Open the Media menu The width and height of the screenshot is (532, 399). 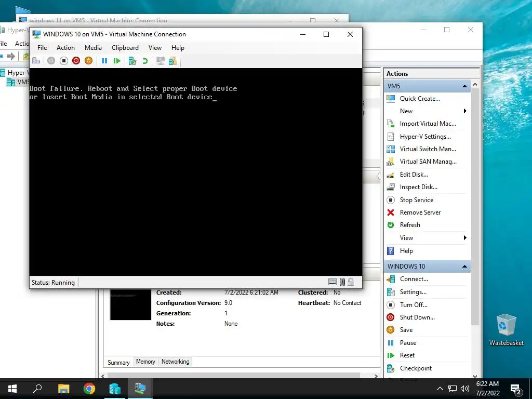coord(93,47)
